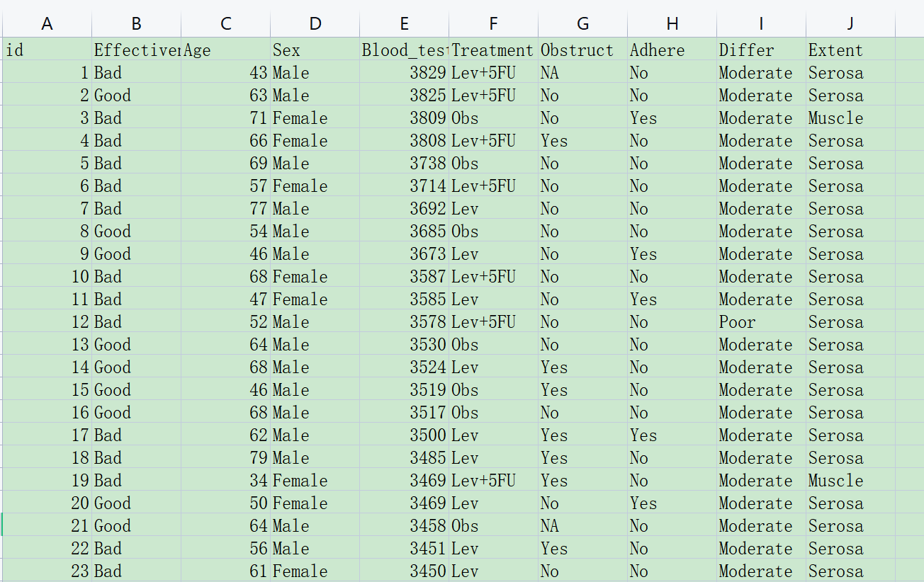The height and width of the screenshot is (582, 924).
Task: Select column F header
Action: pyautogui.click(x=493, y=24)
